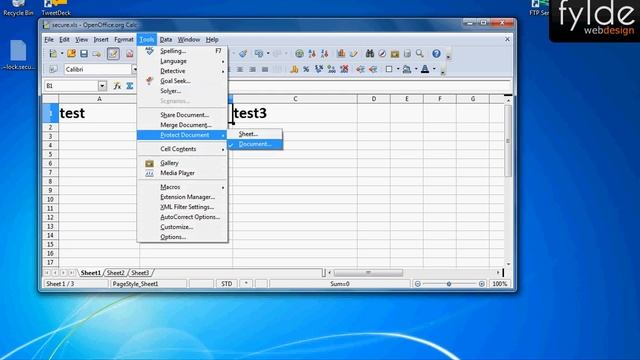Click the Percent number format icon
The width and height of the screenshot is (640, 360).
pos(306,69)
